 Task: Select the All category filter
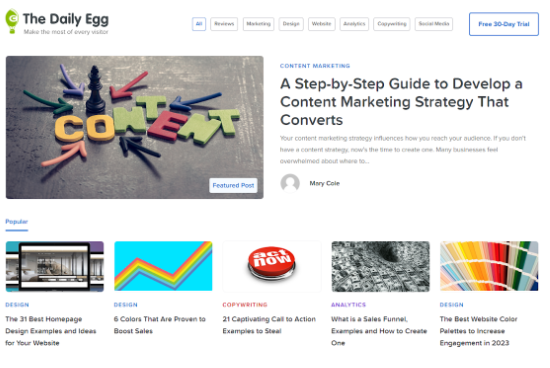199,24
